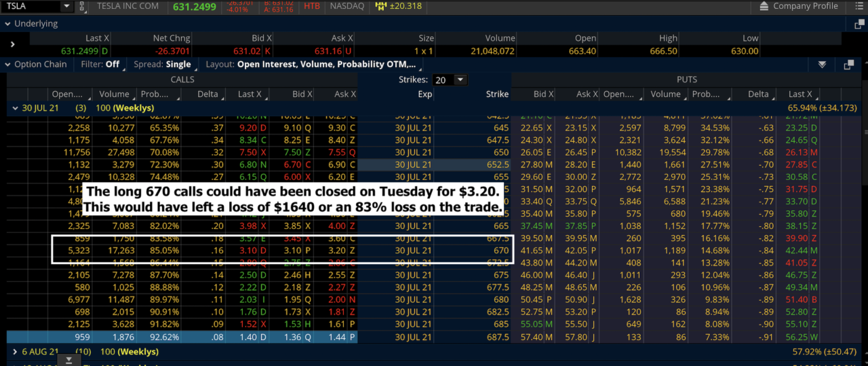This screenshot has width=868, height=366.
Task: Sort calls by Delta column header
Action: [x=208, y=94]
